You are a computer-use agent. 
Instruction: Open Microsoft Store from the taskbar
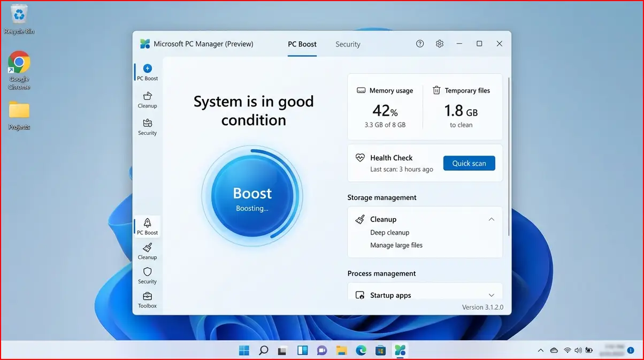(x=380, y=350)
